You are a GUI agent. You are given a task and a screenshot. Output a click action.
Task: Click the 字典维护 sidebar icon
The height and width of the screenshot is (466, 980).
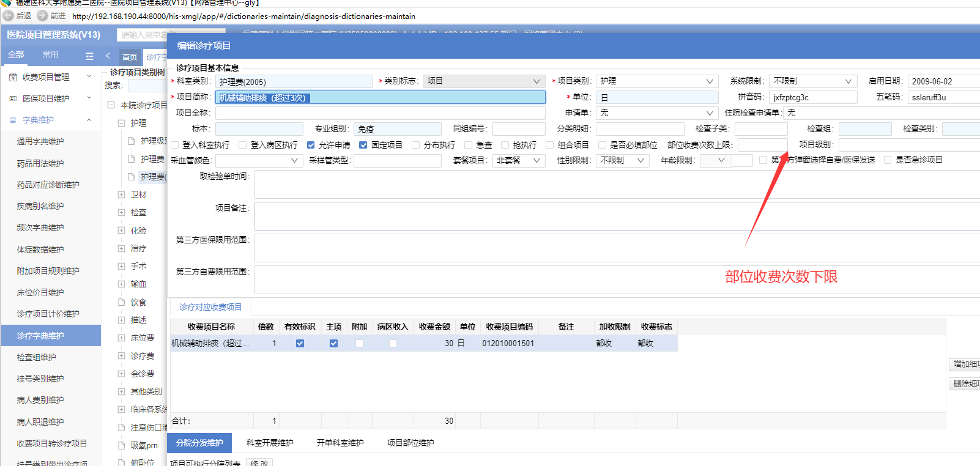[x=13, y=120]
